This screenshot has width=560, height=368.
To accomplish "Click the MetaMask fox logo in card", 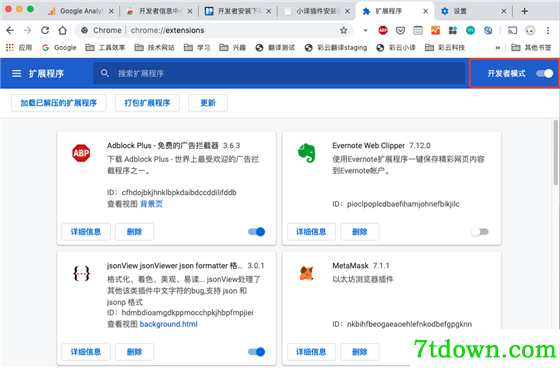I will pyautogui.click(x=306, y=273).
